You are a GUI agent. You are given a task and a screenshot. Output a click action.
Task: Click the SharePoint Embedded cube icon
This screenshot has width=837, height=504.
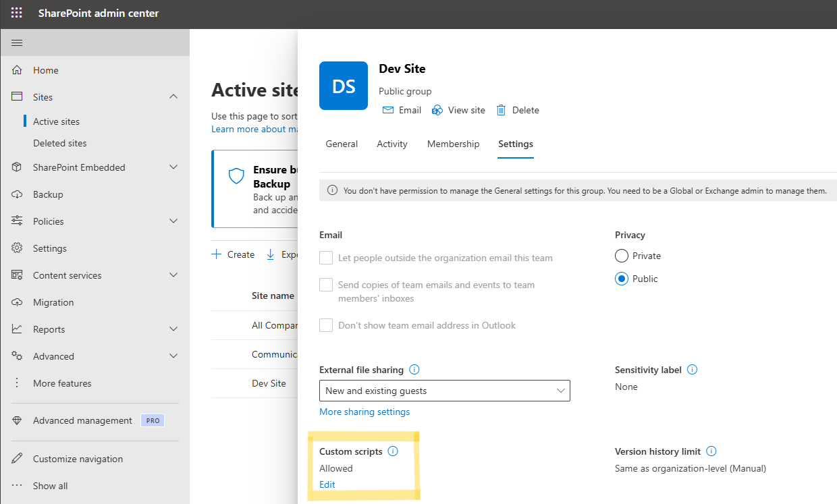(x=18, y=167)
